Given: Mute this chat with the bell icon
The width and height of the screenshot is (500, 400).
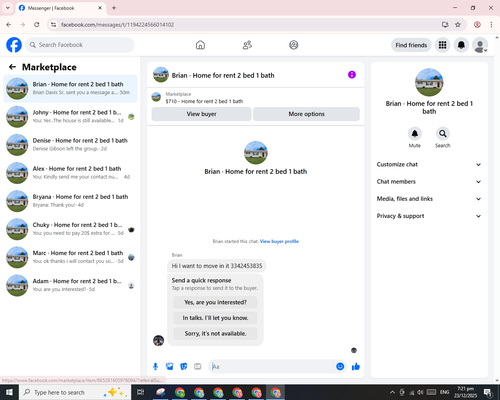Looking at the screenshot, I should (415, 134).
